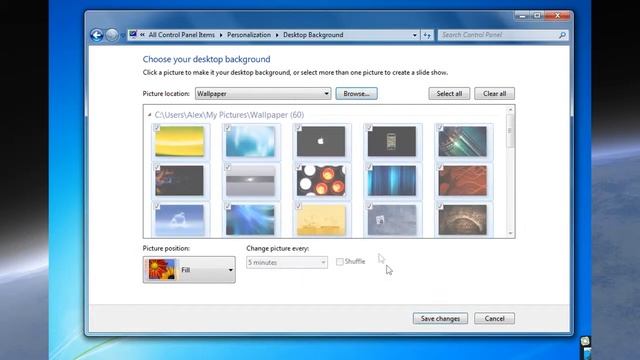Click the wallpaper list scroll down arrow
Viewport: 640px width, 360px height.
point(510,233)
